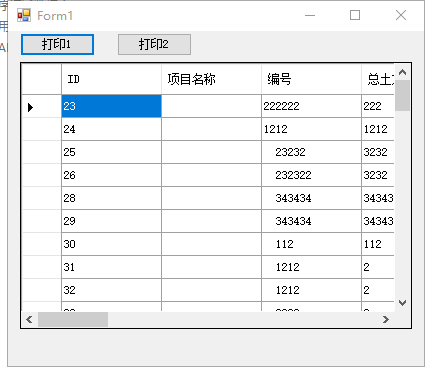Click the 项目名称 cell in row ID 30
This screenshot has height=374, width=432.
pos(211,244)
